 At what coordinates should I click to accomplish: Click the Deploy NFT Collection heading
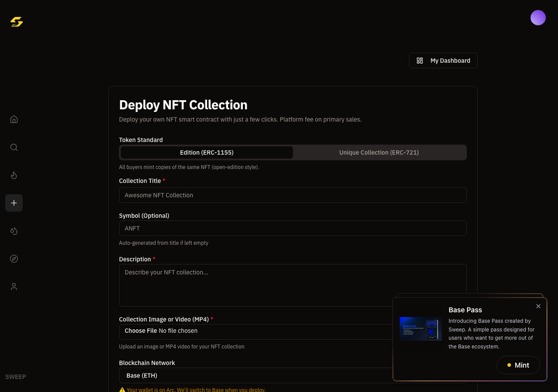coord(183,105)
